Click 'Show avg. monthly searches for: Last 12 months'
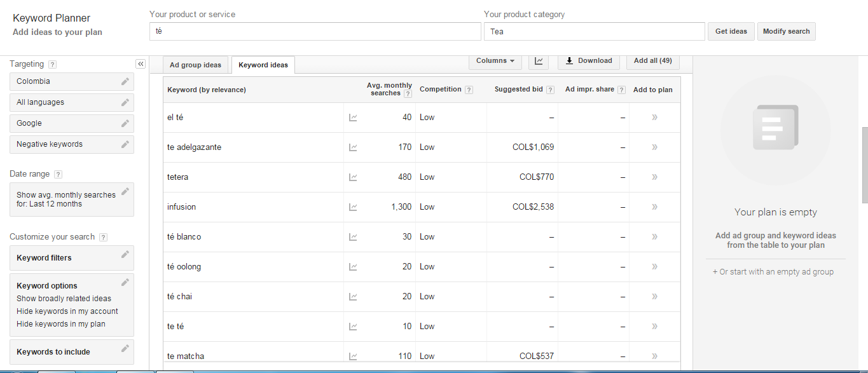This screenshot has height=373, width=868. click(66, 200)
